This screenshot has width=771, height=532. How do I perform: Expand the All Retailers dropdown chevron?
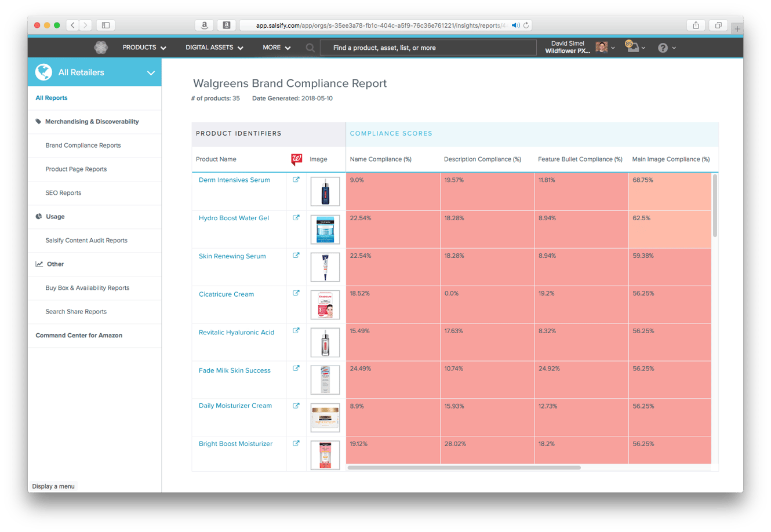[151, 73]
